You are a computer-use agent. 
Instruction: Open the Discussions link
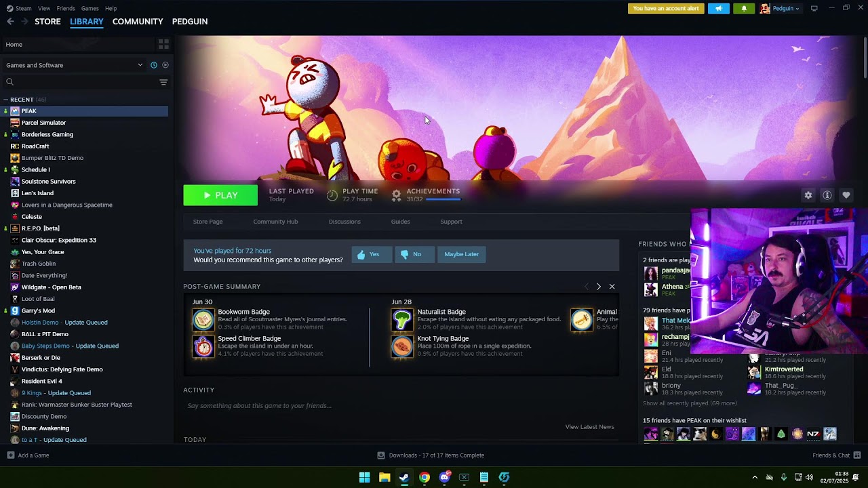click(344, 222)
